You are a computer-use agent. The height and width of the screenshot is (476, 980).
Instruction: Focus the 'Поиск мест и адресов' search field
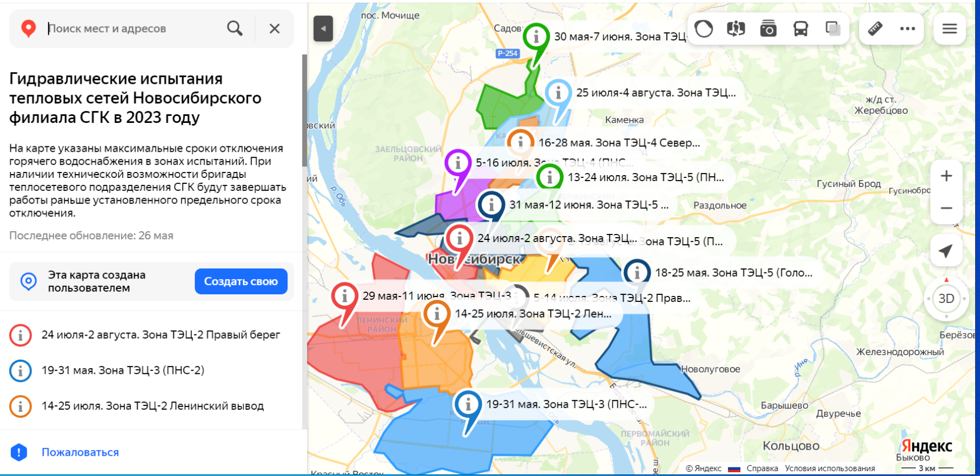pyautogui.click(x=133, y=28)
